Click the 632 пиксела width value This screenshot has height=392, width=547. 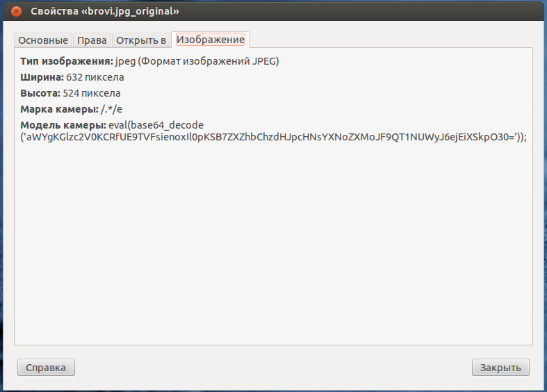(95, 77)
